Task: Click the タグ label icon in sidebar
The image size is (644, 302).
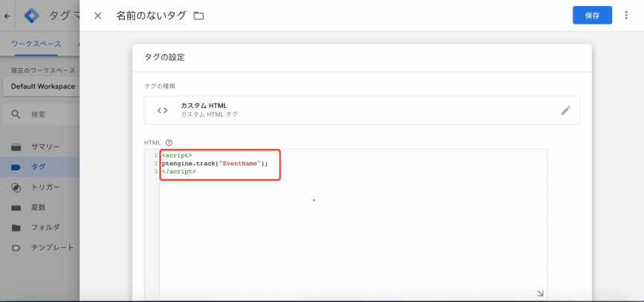Action: coord(16,167)
